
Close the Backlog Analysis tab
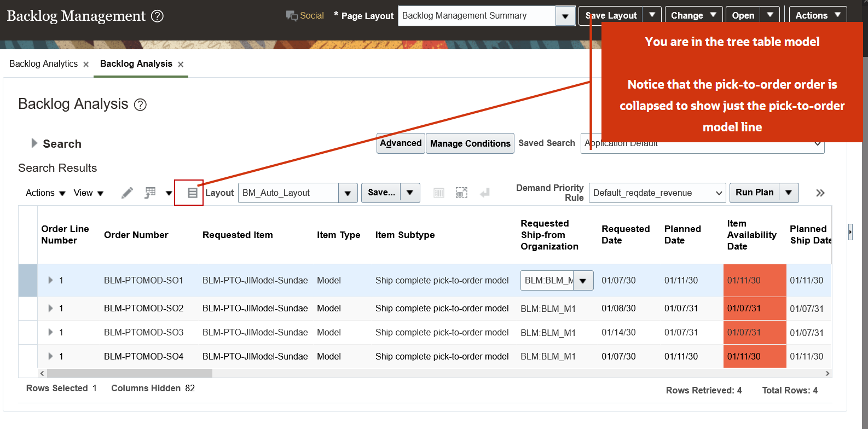(x=181, y=65)
